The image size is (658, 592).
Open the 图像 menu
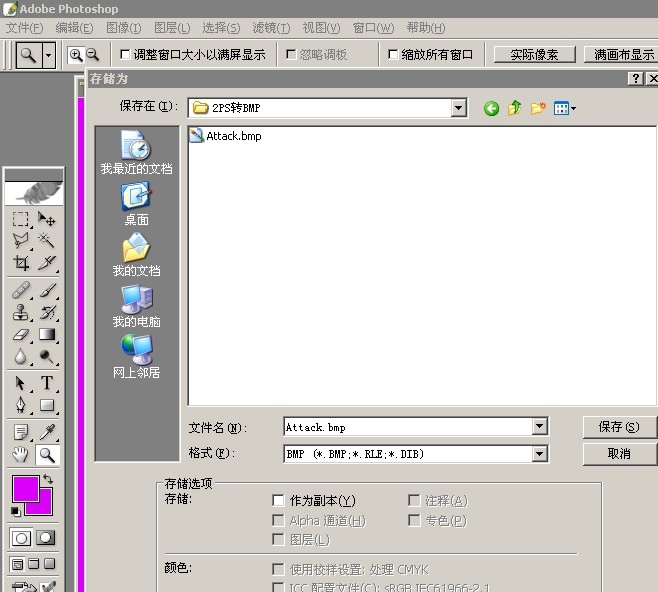pyautogui.click(x=123, y=28)
